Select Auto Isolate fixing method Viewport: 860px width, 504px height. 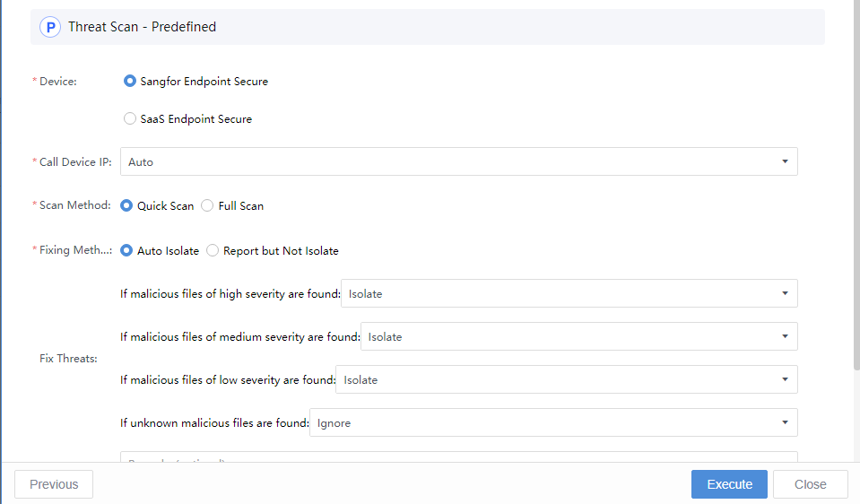pyautogui.click(x=126, y=250)
